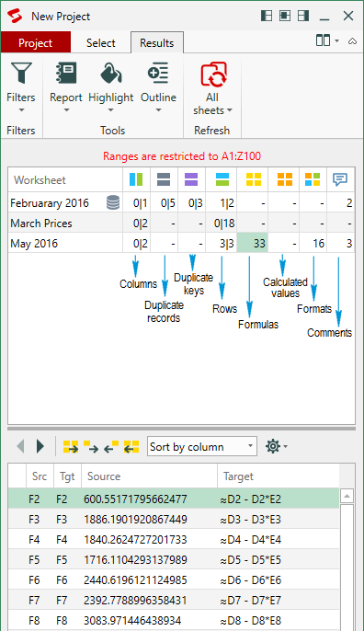
Task: Open the Filters funnel tool
Action: click(x=21, y=86)
